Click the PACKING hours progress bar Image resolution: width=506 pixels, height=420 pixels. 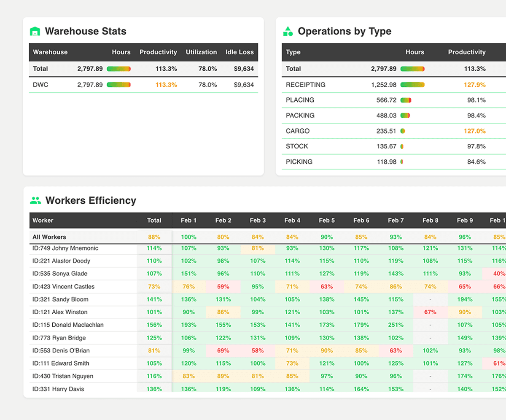[405, 116]
